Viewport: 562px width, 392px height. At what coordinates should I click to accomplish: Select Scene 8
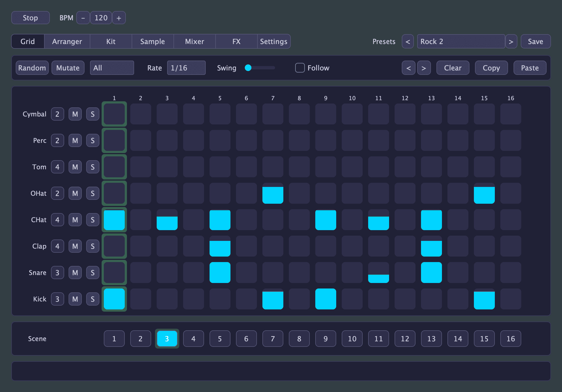click(299, 339)
